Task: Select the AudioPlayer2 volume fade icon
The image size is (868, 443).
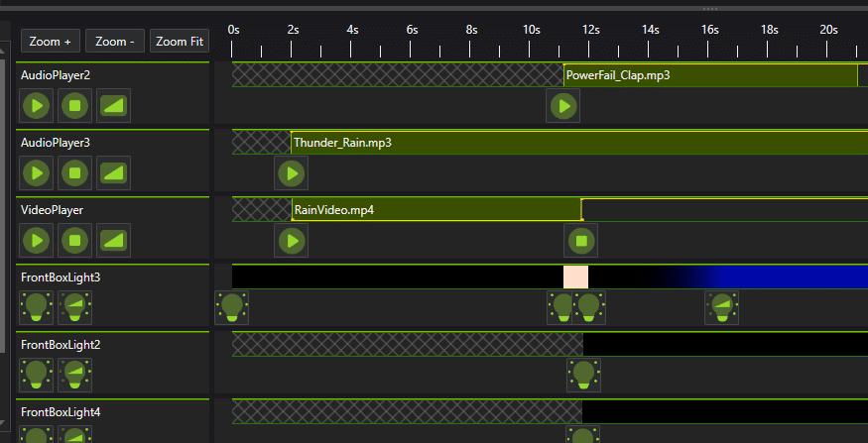Action: click(114, 105)
